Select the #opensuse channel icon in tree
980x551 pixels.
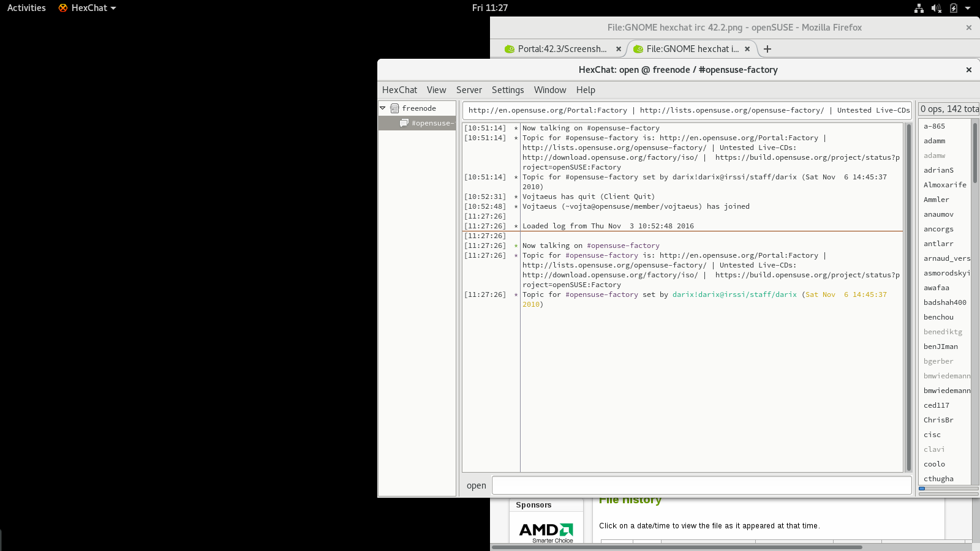[404, 123]
